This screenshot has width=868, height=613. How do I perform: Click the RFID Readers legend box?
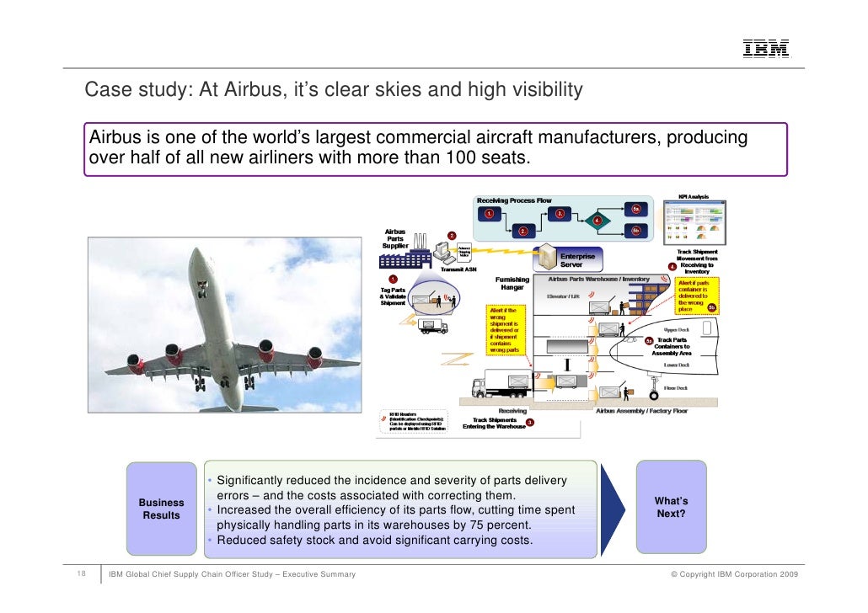(x=414, y=421)
